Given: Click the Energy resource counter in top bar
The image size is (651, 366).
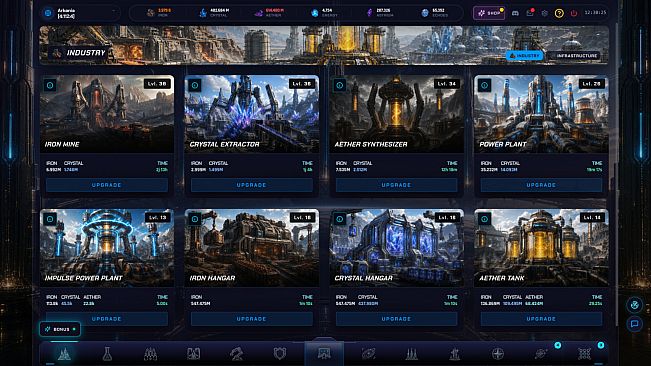Looking at the screenshot, I should point(324,13).
